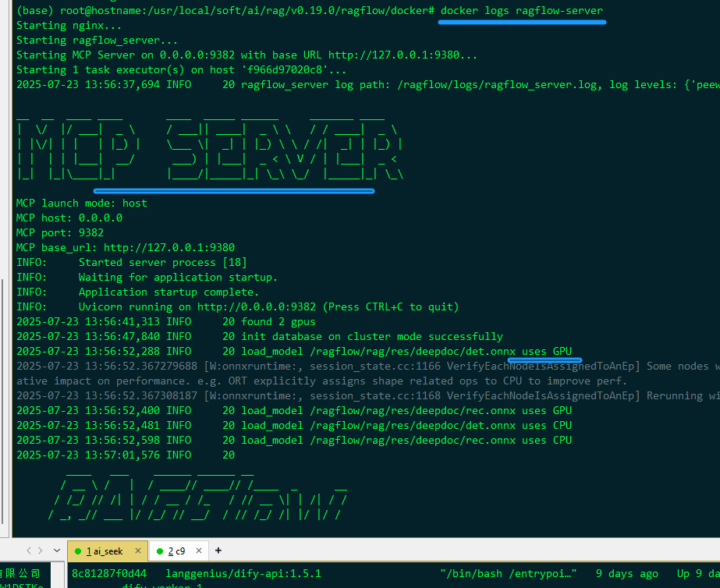Click the "Starting MCP Server on 0.0.0.0:9382" line
This screenshot has height=588, width=720.
tap(247, 55)
